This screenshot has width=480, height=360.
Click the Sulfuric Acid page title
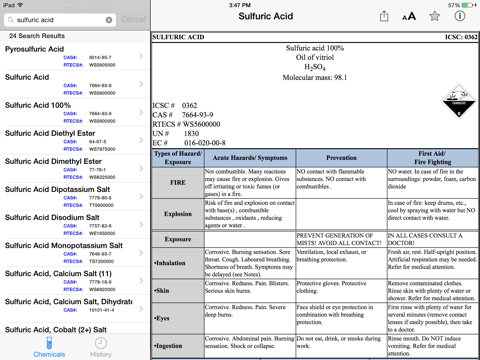point(266,16)
